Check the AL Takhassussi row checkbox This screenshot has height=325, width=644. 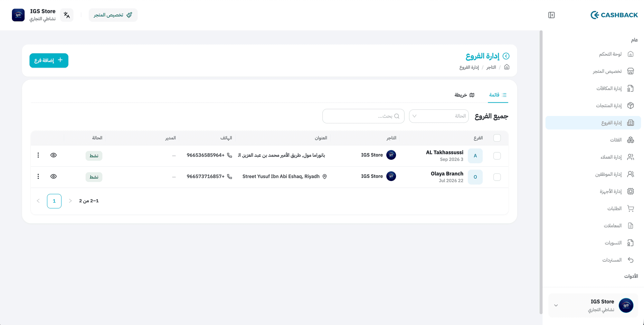[497, 156]
